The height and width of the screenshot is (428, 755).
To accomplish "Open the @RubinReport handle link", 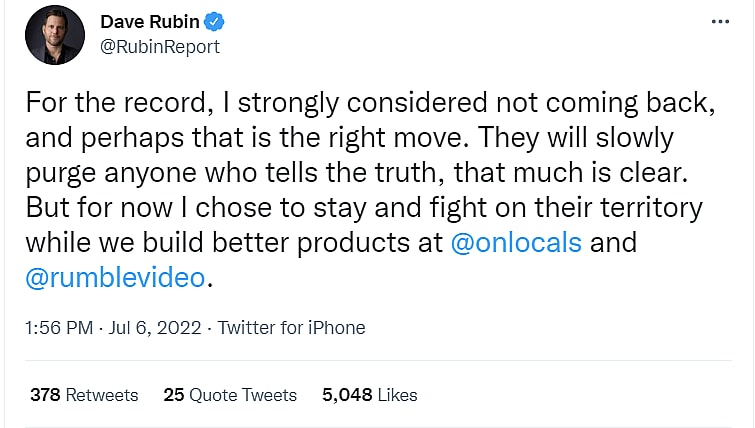I will click(160, 47).
